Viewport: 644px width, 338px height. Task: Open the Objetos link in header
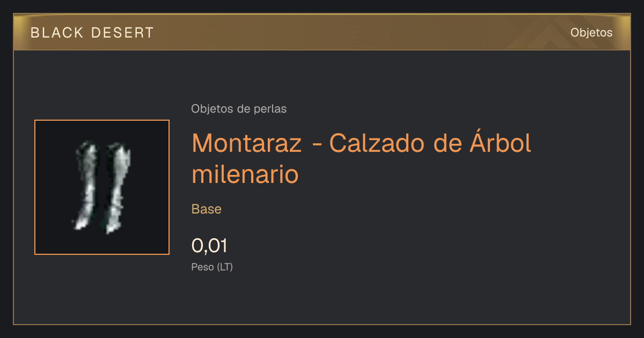click(x=591, y=33)
